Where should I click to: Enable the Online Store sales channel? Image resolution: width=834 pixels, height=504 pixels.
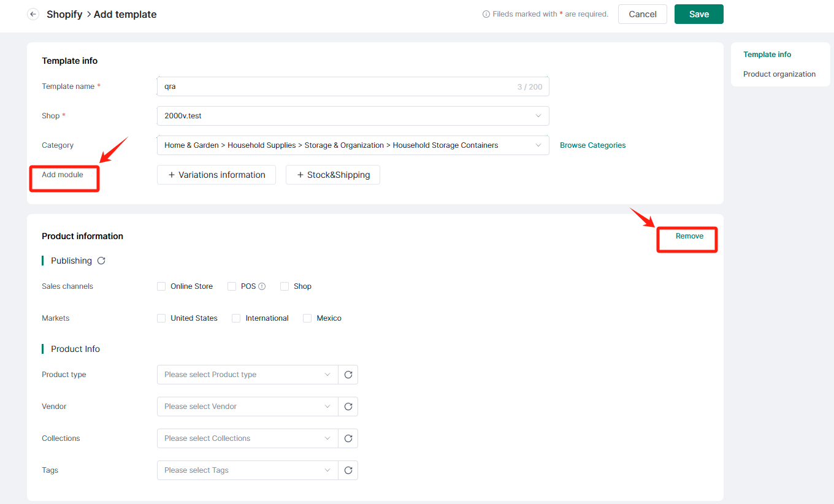coord(161,286)
